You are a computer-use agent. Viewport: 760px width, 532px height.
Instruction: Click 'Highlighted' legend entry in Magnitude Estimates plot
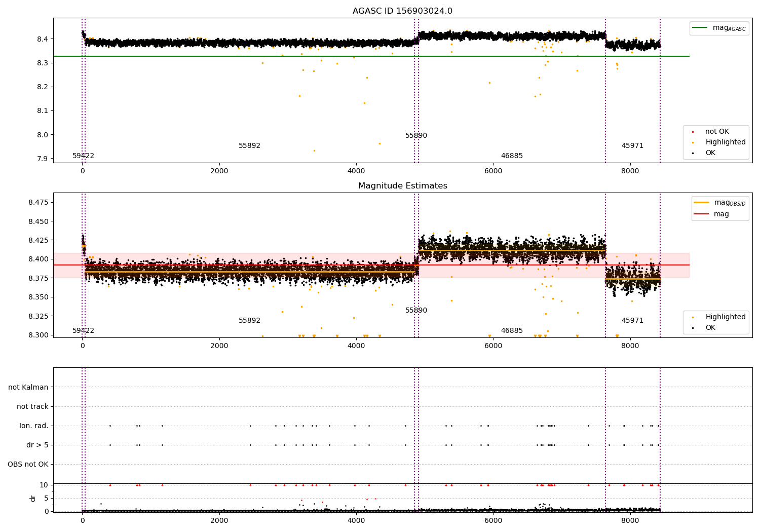(726, 317)
